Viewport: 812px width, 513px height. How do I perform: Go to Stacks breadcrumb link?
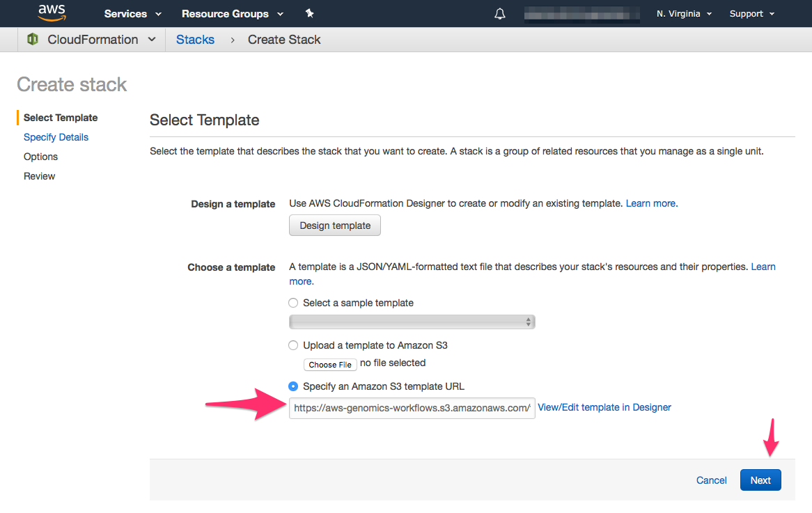click(195, 40)
